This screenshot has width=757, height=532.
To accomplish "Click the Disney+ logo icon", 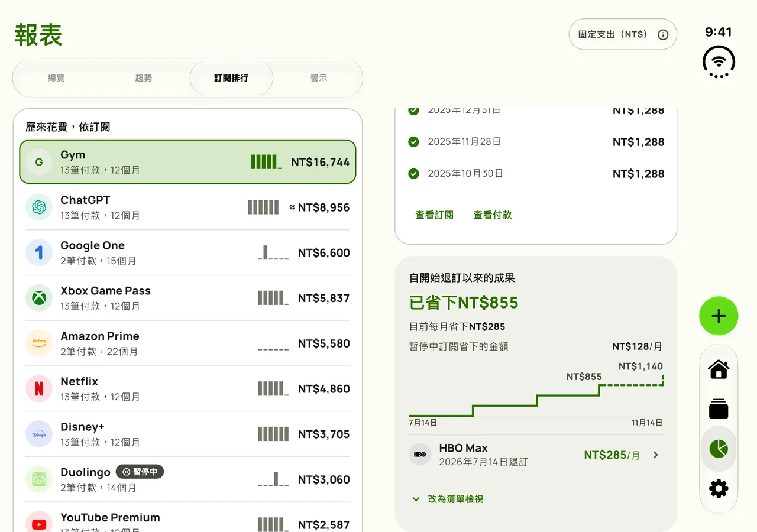I will [39, 434].
